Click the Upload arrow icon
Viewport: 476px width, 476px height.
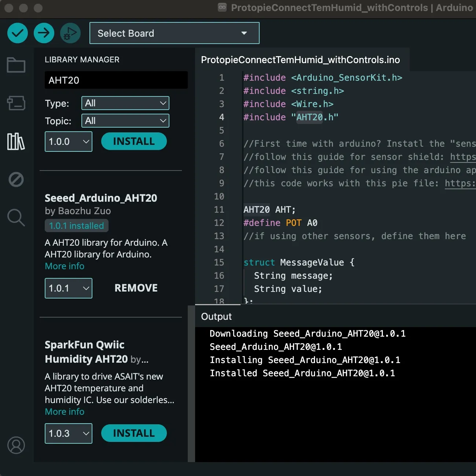coord(44,33)
